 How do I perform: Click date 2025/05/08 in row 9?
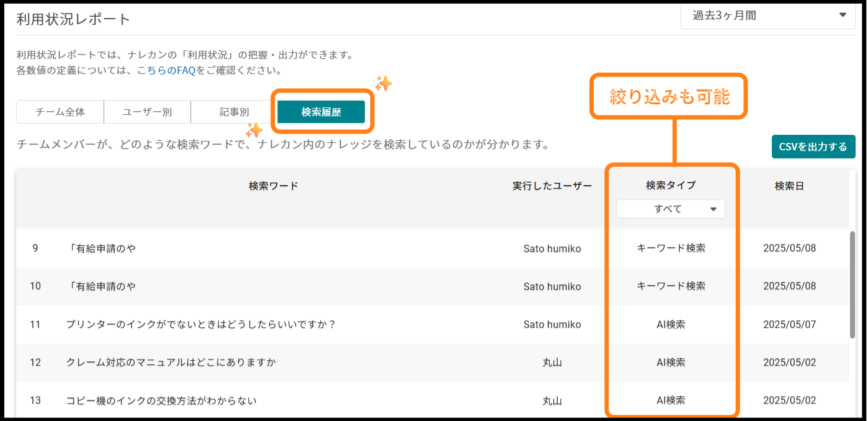pyautogui.click(x=789, y=248)
